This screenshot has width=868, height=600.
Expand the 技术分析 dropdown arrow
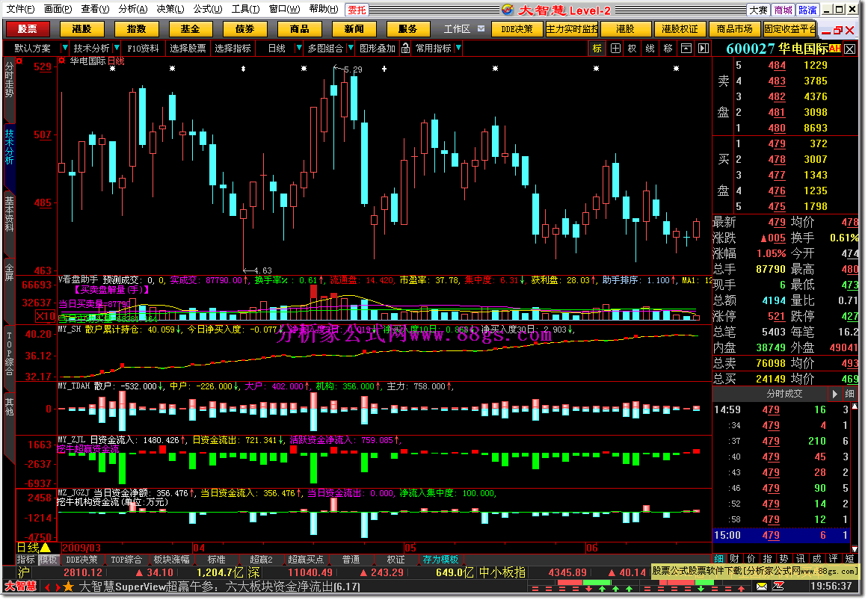coord(117,48)
